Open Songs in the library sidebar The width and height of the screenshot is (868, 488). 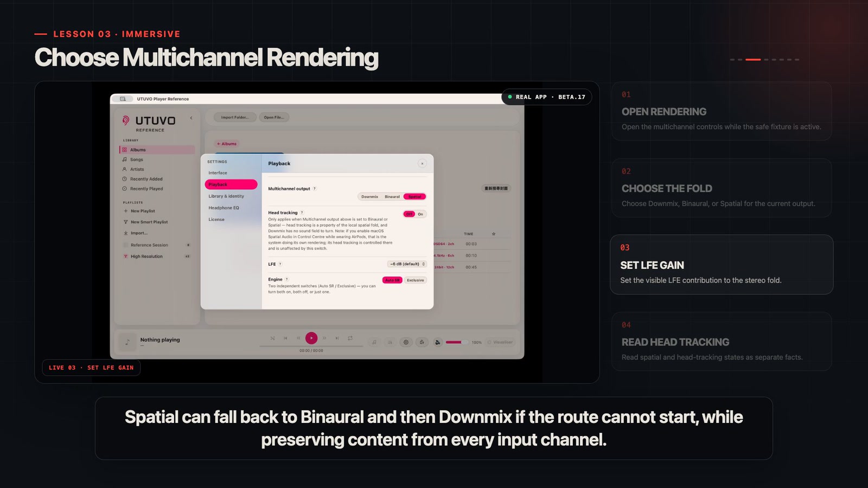[x=157, y=159]
